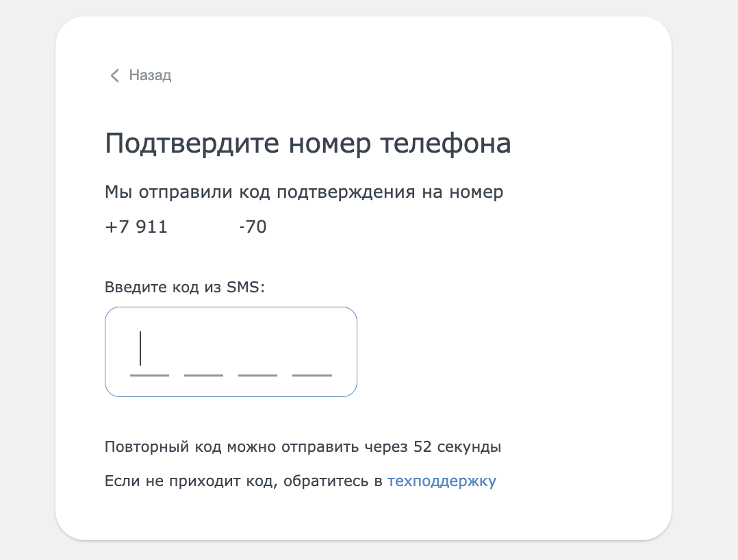Screen dimensions: 738x560
Task: Click the underline beneath the first code digit
Action: 149,375
